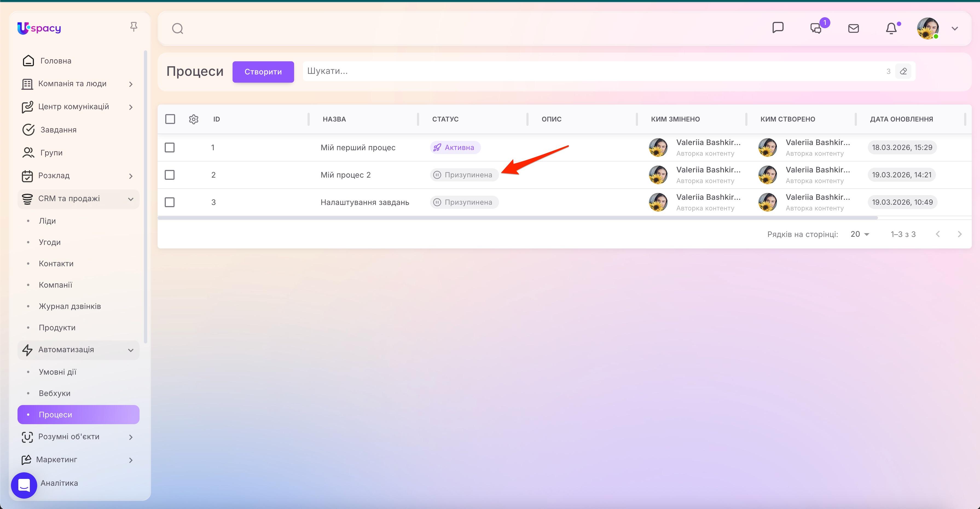This screenshot has height=509, width=980.
Task: Open the mail envelope icon
Action: 853,28
